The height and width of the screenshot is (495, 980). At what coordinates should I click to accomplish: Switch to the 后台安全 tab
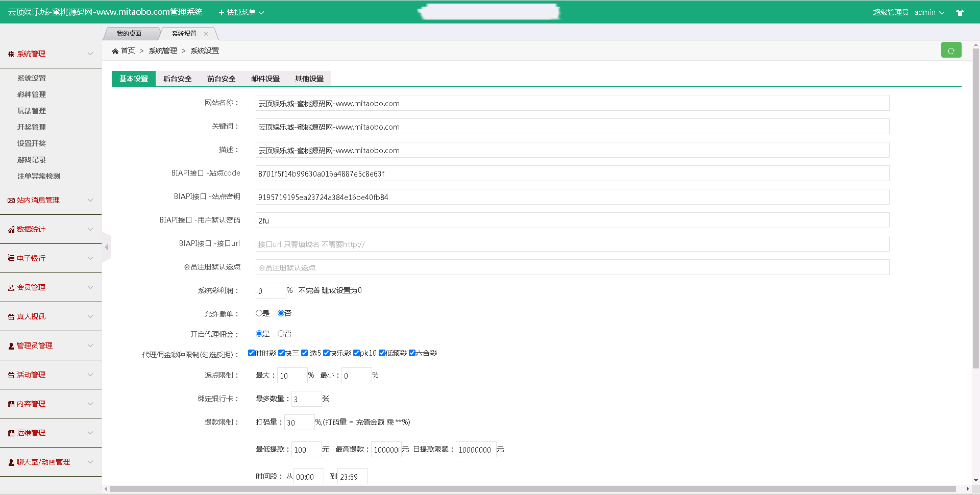[x=177, y=79]
